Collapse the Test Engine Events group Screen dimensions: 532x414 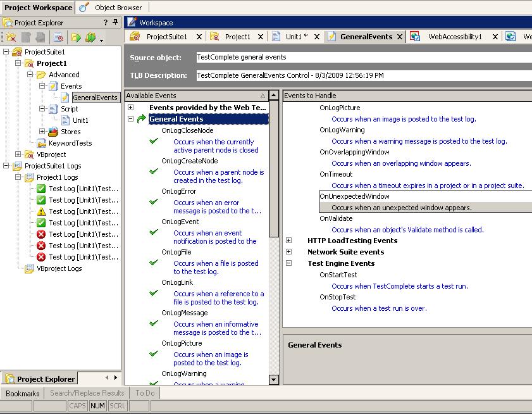click(288, 263)
